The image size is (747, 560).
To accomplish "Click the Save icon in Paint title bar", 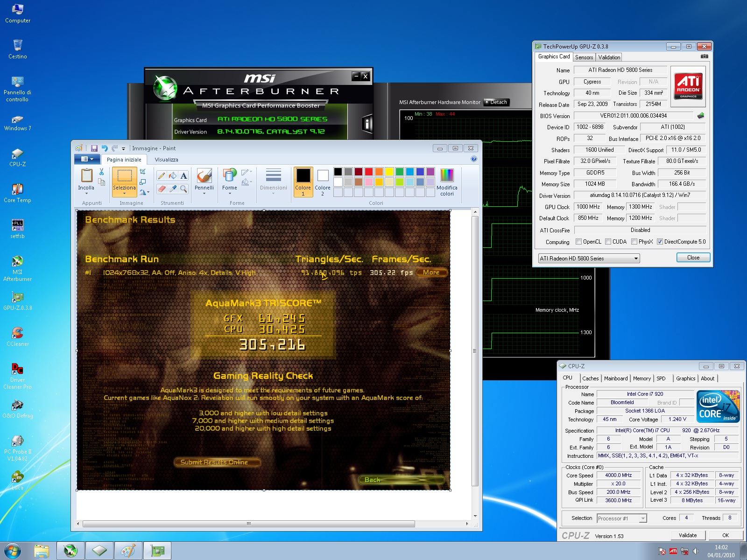I will pyautogui.click(x=94, y=148).
